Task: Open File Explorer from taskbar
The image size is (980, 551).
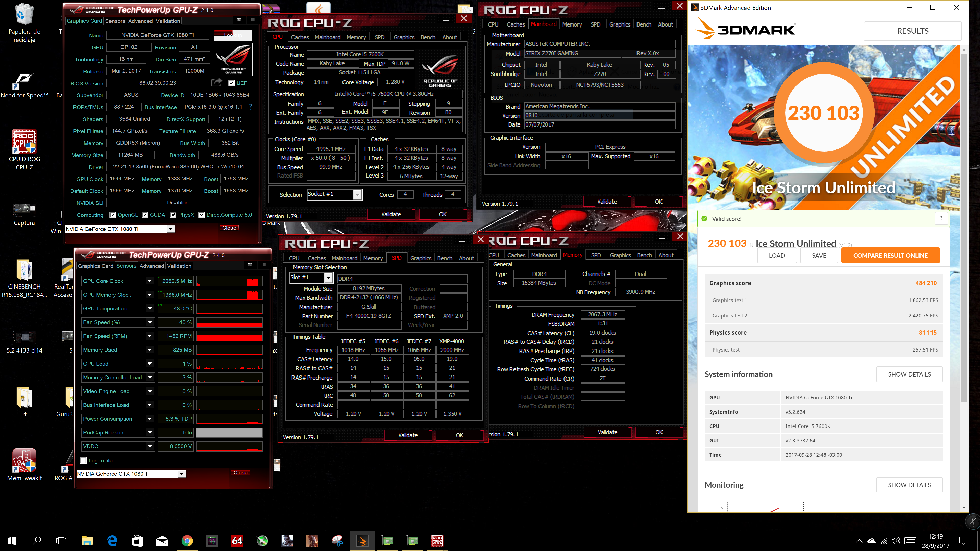Action: [87, 541]
